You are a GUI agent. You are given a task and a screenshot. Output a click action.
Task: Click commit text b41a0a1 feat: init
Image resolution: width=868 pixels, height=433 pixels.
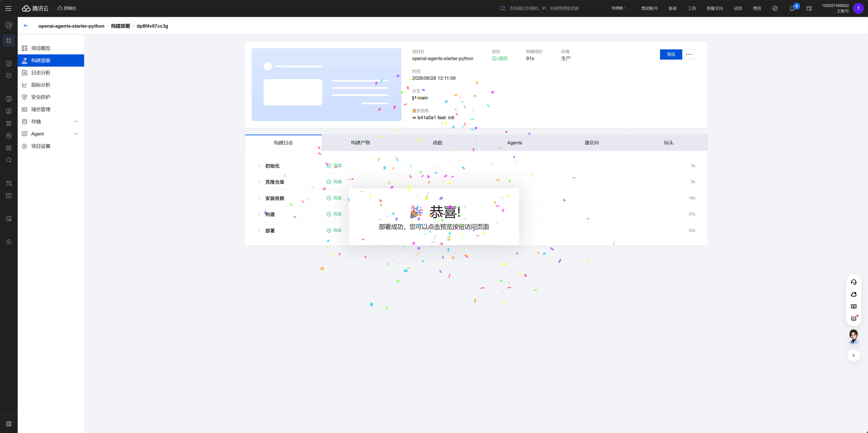[436, 118]
